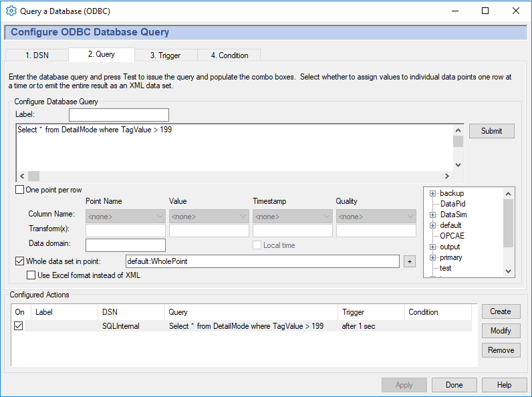
Task: Click the Label column header in actions list
Action: (x=64, y=312)
